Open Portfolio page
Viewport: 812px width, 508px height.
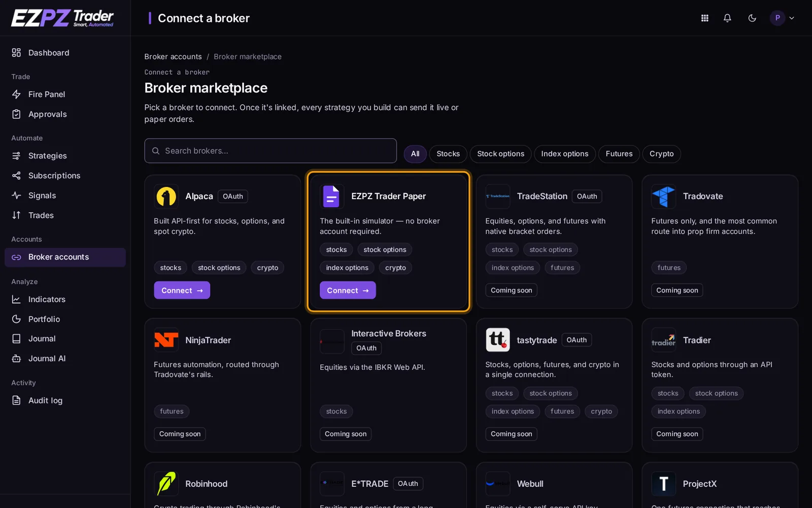(65, 319)
